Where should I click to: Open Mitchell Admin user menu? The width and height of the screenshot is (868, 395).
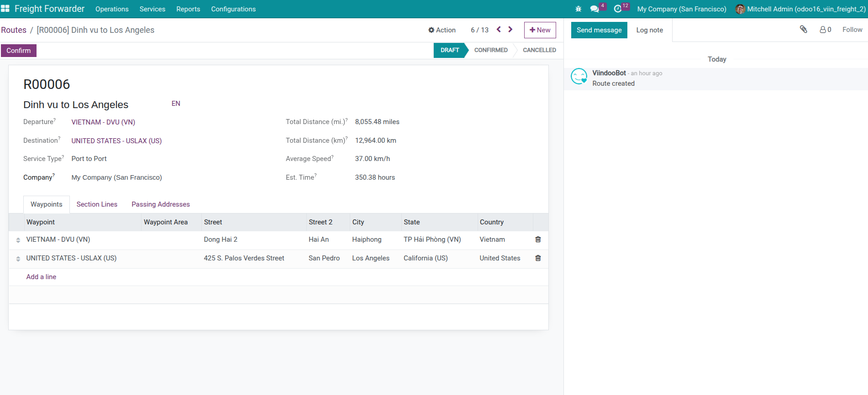tap(800, 9)
